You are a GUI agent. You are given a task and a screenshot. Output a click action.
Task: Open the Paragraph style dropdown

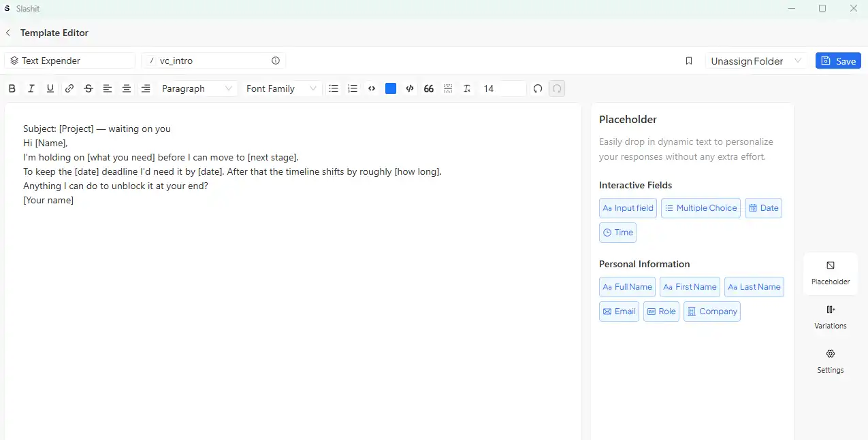(197, 88)
